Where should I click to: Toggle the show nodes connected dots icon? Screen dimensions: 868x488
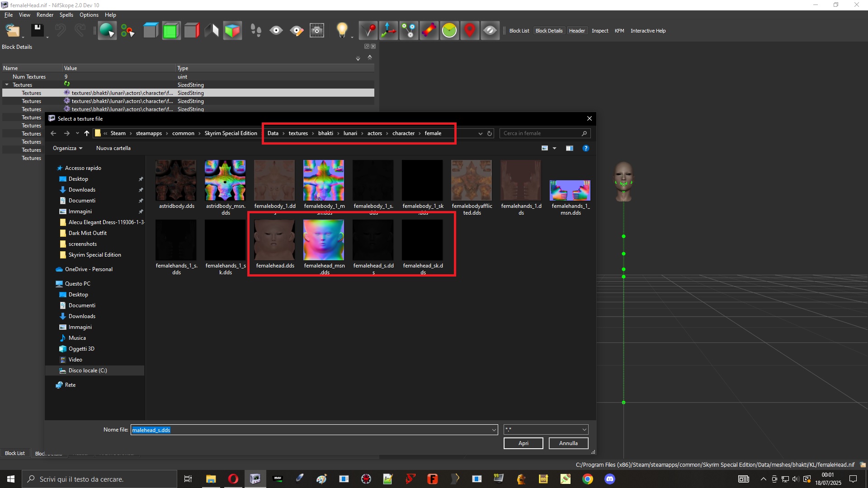[x=409, y=31]
